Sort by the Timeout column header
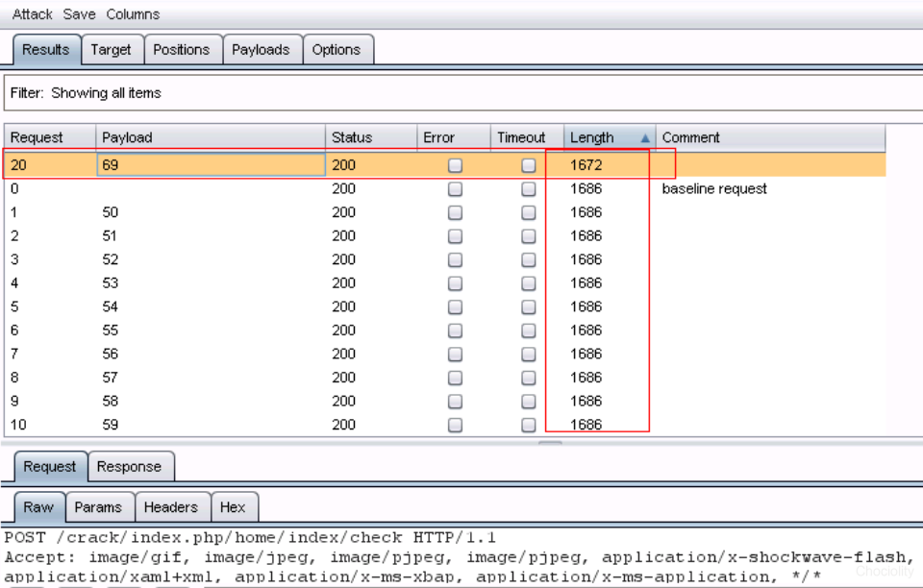The image size is (923, 588). point(527,137)
